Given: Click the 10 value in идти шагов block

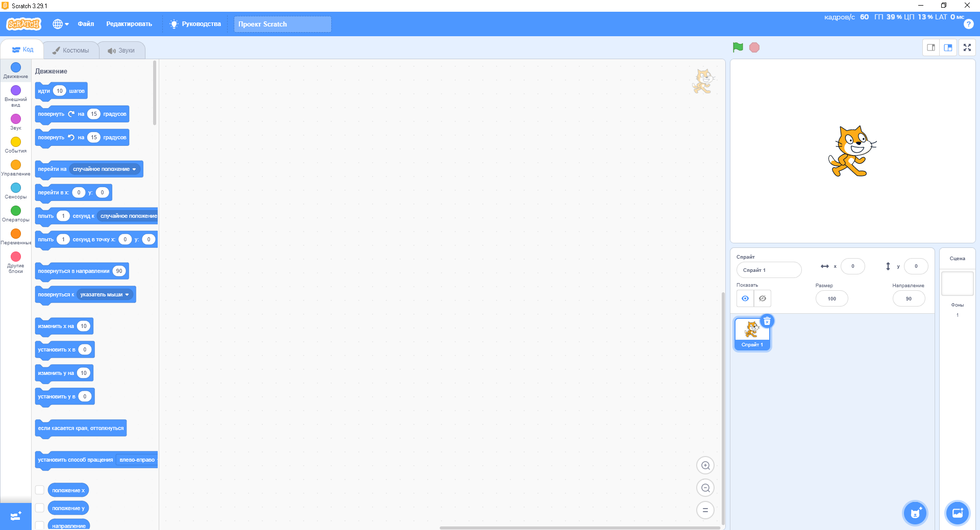Looking at the screenshot, I should [60, 91].
